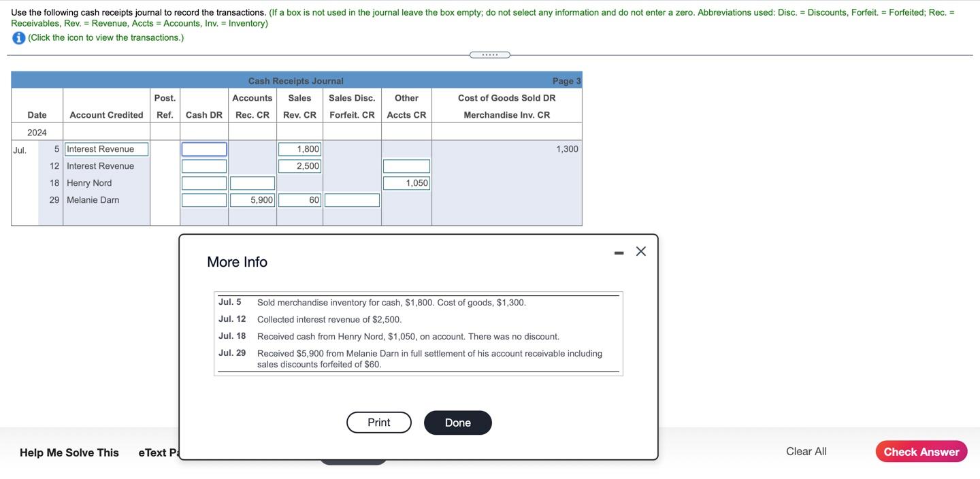
Task: Select the Clear All option
Action: coord(806,451)
